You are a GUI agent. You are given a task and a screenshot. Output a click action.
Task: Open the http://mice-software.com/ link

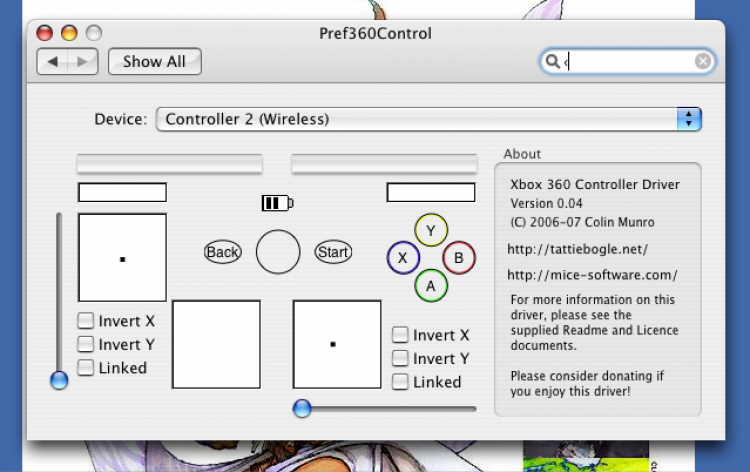[x=592, y=275]
